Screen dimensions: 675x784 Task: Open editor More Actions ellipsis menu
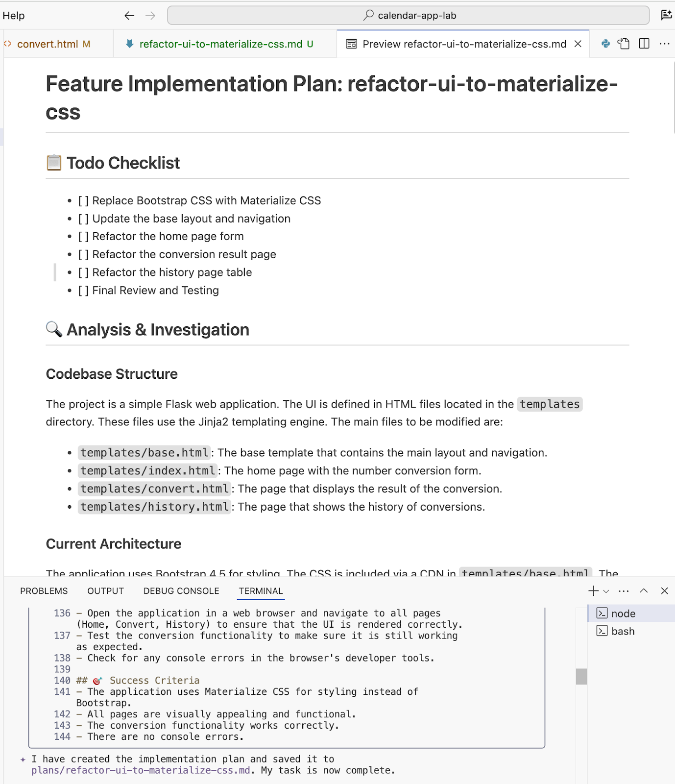click(664, 44)
